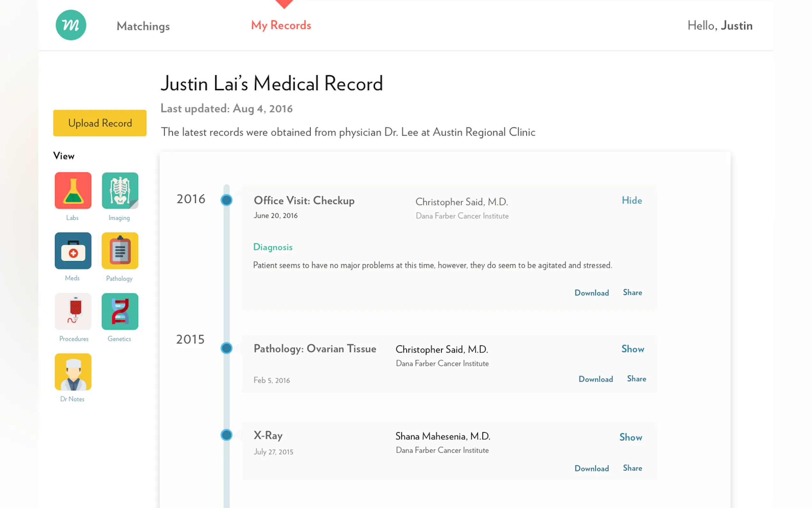Open the Dr Notes doctor icon
Screen dimensions: 812x508
pos(73,372)
